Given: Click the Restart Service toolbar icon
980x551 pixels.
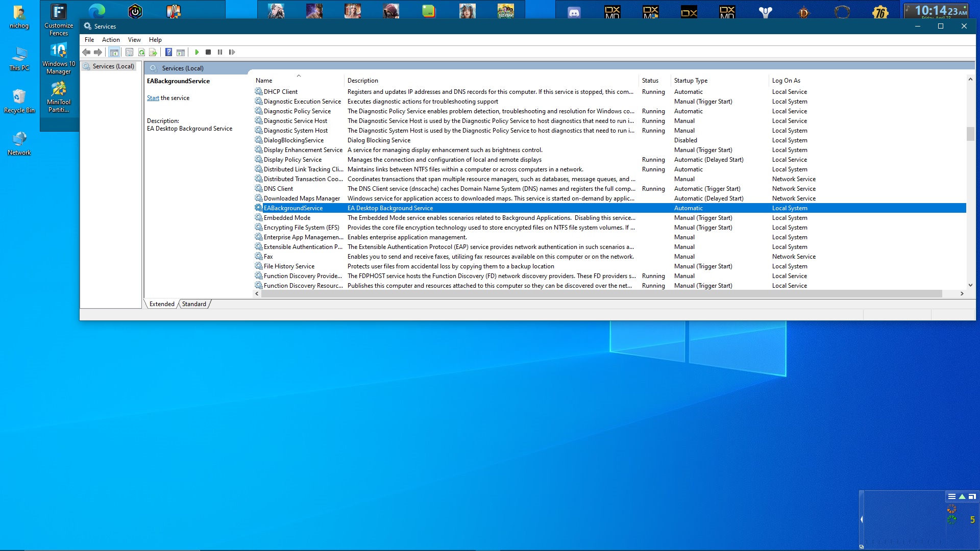Looking at the screenshot, I should [232, 52].
